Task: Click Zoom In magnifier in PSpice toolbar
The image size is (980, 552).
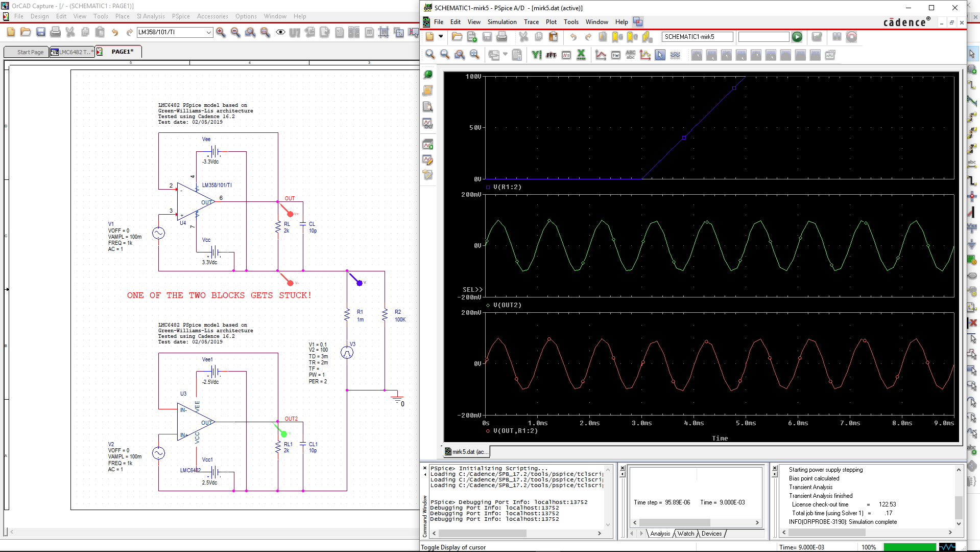Action: point(430,55)
